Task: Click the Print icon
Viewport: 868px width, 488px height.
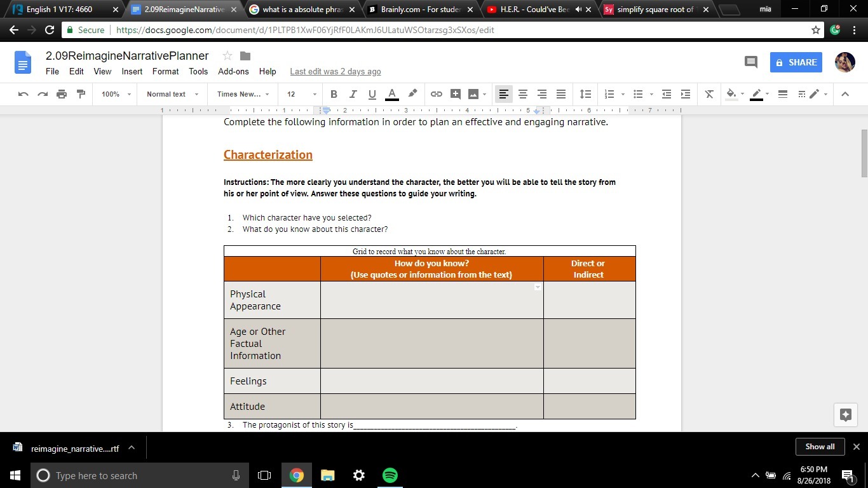Action: pos(62,94)
